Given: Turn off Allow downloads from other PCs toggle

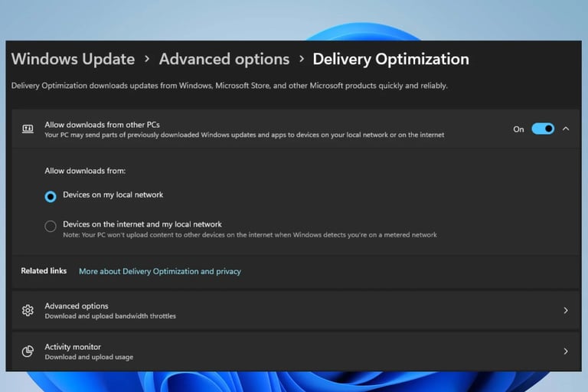Looking at the screenshot, I should [543, 129].
